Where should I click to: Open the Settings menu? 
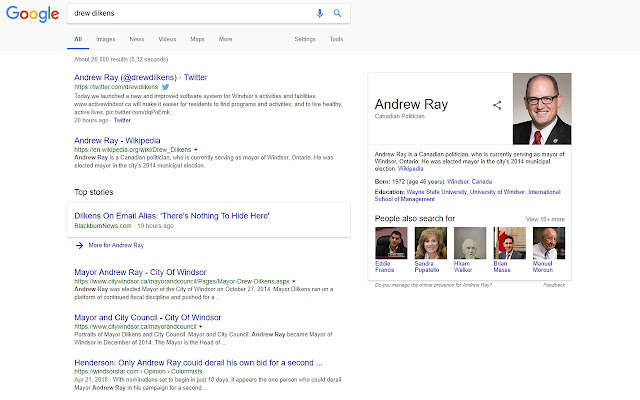pyautogui.click(x=305, y=39)
